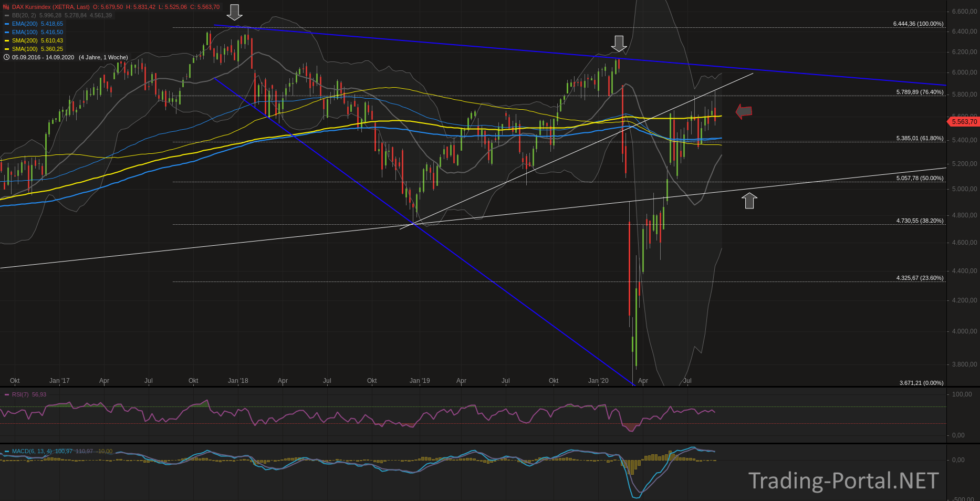Select the DAX Kursindex (XETRA, Last) title
This screenshot has height=501, width=980.
click(51, 7)
